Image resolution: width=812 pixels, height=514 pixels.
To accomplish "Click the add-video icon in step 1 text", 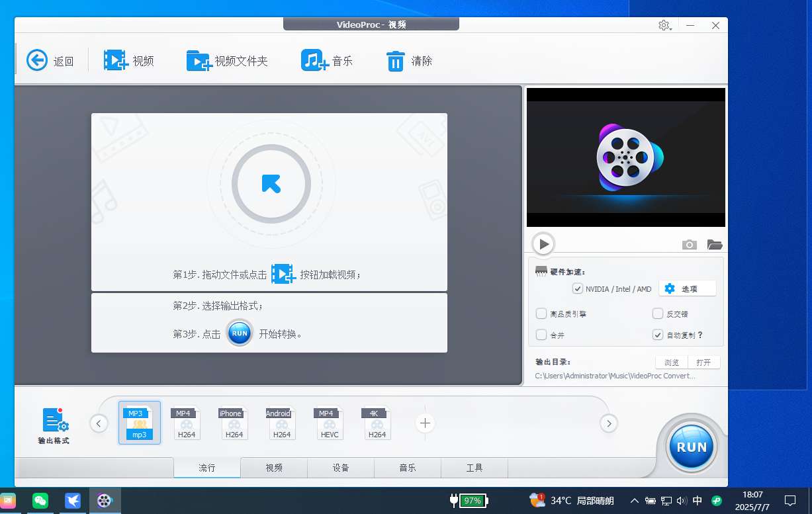I will click(x=283, y=274).
